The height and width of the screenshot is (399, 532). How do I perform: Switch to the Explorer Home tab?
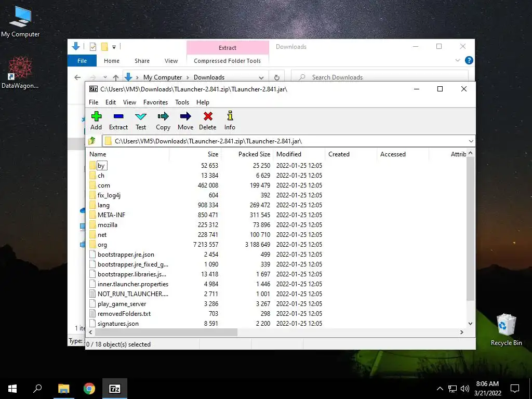[112, 61]
